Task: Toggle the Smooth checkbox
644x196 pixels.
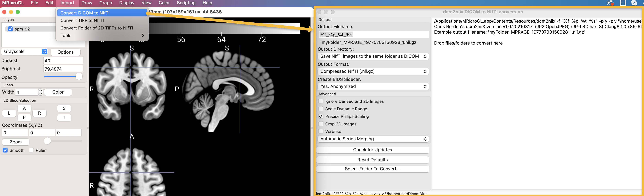Action: tap(5, 150)
